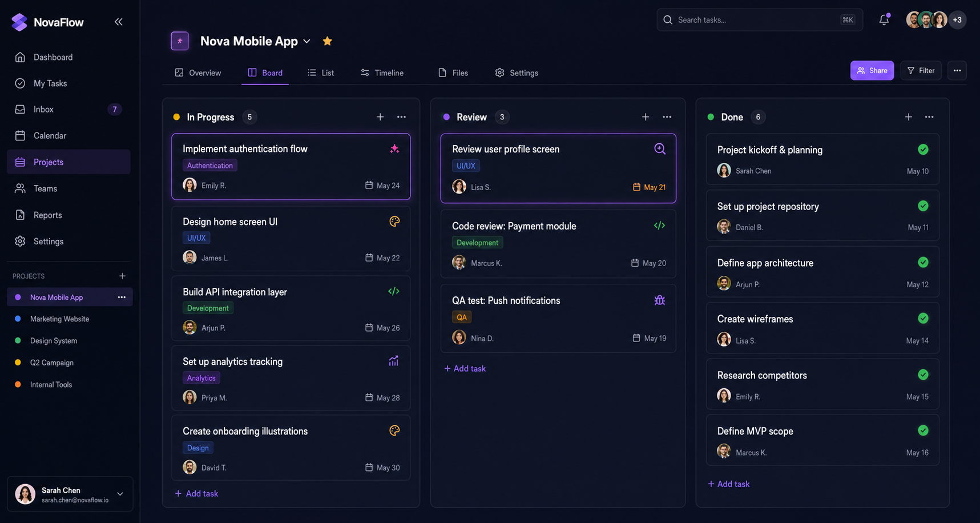Click the sparkle icon on Implement authentication flow
The image size is (980, 523).
click(x=394, y=148)
